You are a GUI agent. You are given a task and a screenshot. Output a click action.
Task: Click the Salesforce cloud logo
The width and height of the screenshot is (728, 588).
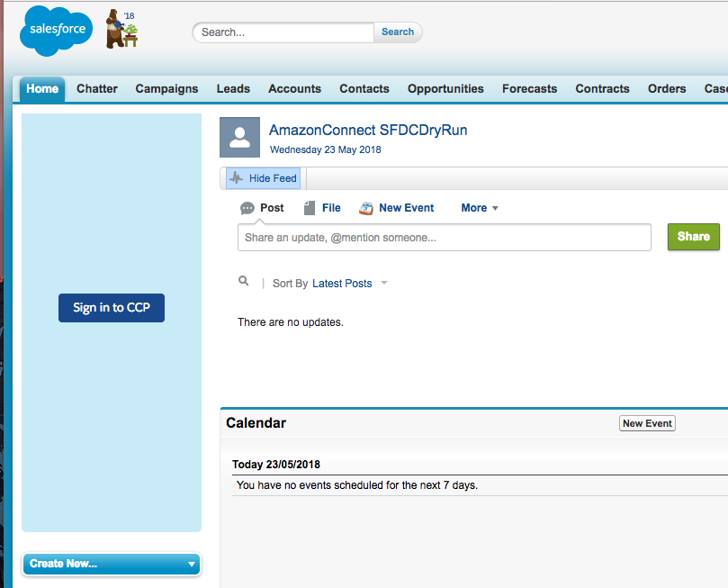tap(56, 31)
